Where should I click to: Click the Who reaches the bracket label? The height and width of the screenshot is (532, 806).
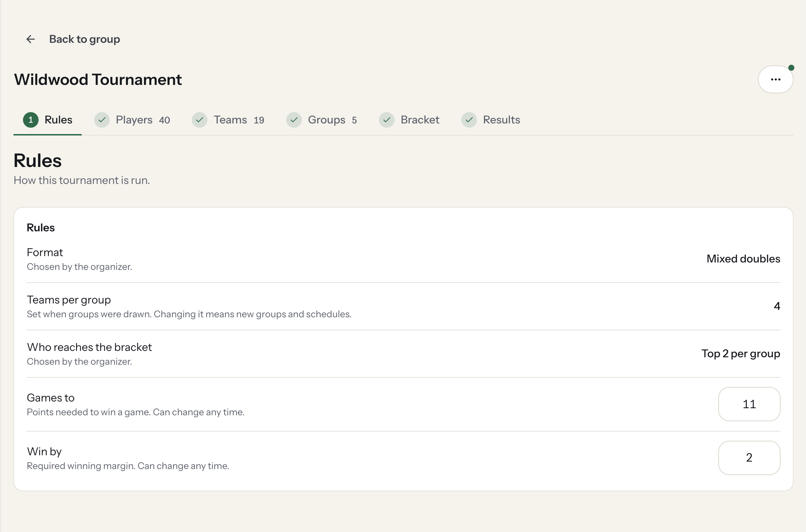click(x=90, y=347)
